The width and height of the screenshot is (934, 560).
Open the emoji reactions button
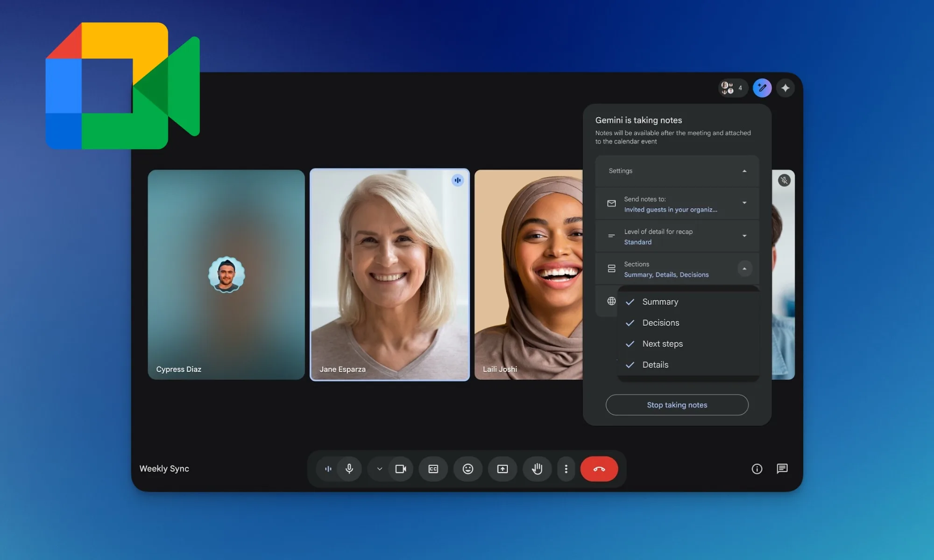468,469
